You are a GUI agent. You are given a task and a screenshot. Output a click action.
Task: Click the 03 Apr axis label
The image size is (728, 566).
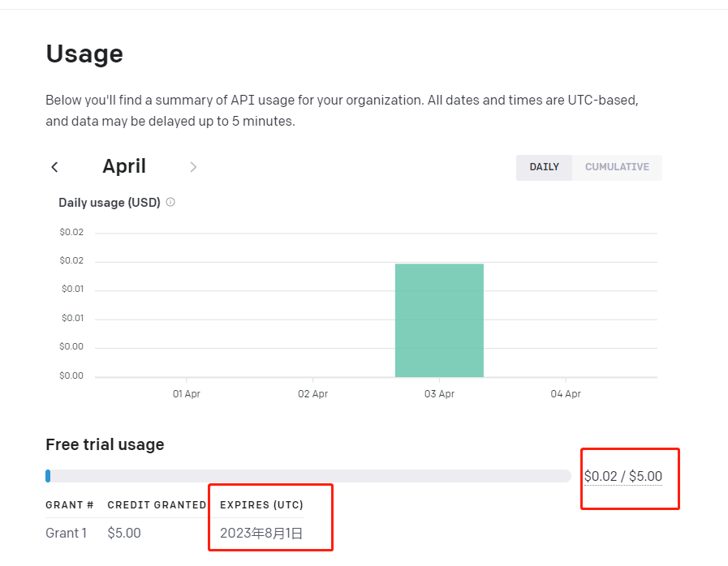click(x=439, y=394)
